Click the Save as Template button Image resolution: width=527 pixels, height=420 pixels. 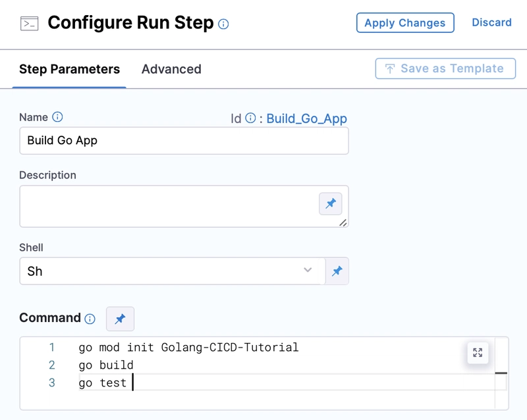click(444, 68)
